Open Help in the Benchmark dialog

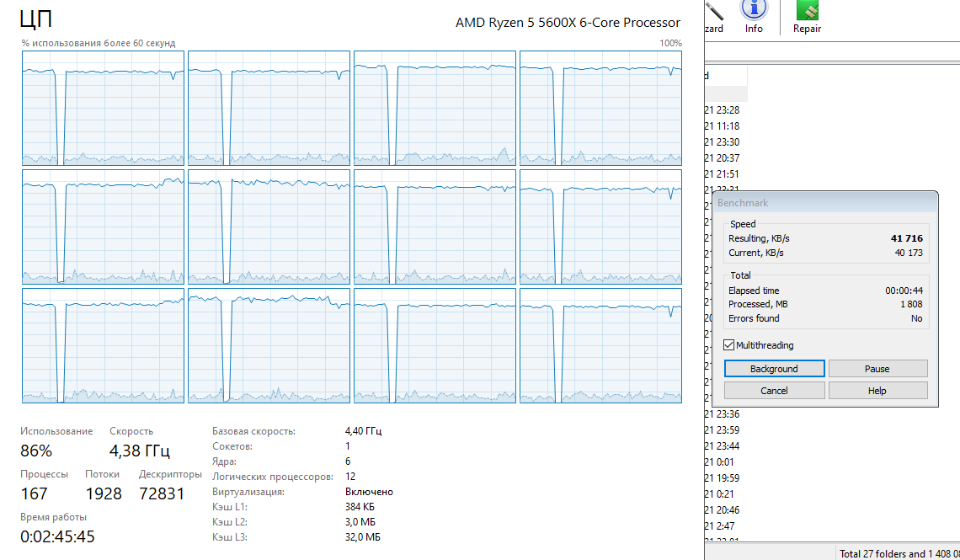[877, 391]
